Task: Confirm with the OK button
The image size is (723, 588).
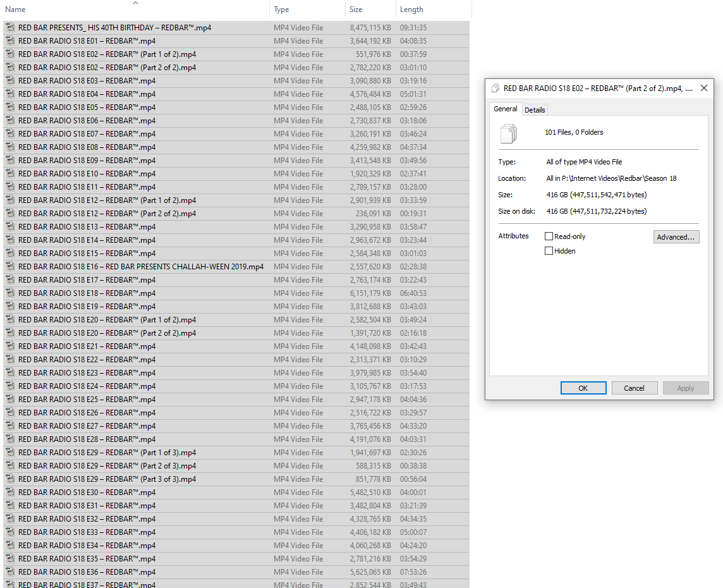Action: 583,388
